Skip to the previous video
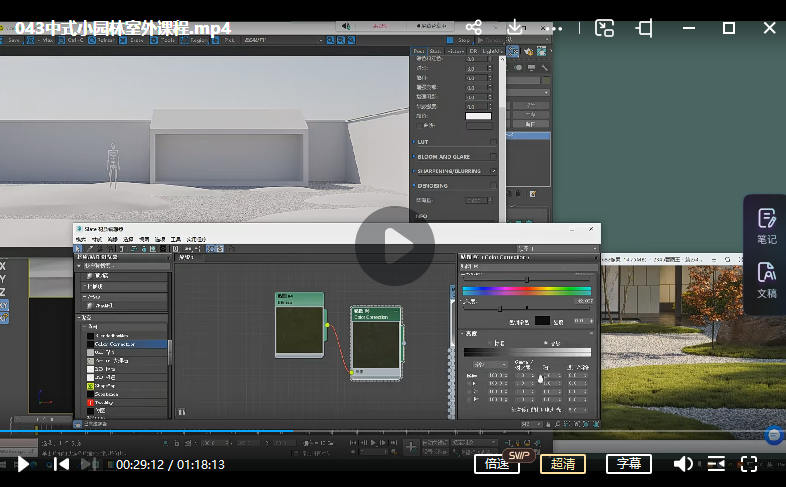786x487 pixels. click(x=62, y=464)
